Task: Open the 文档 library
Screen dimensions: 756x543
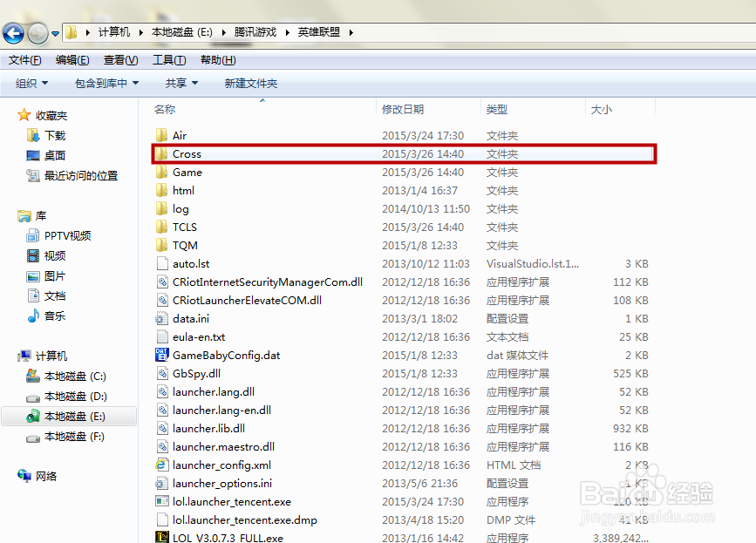Action: 46,295
